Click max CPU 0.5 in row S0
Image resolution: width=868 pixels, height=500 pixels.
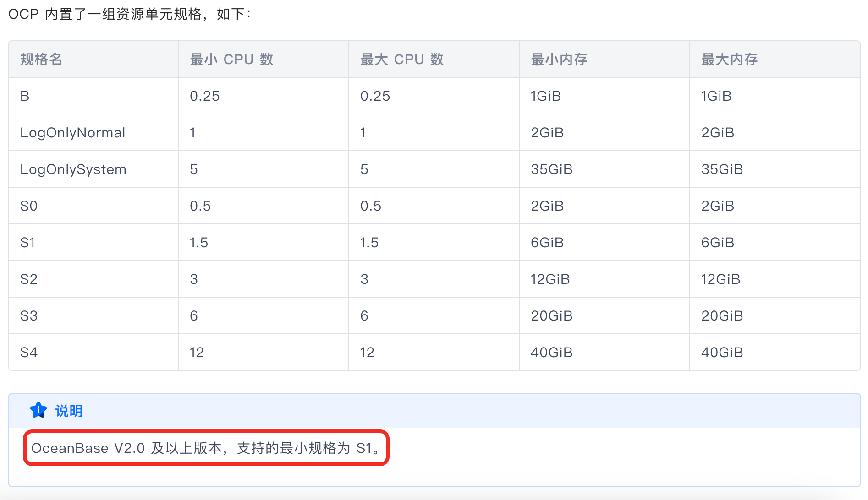click(371, 206)
